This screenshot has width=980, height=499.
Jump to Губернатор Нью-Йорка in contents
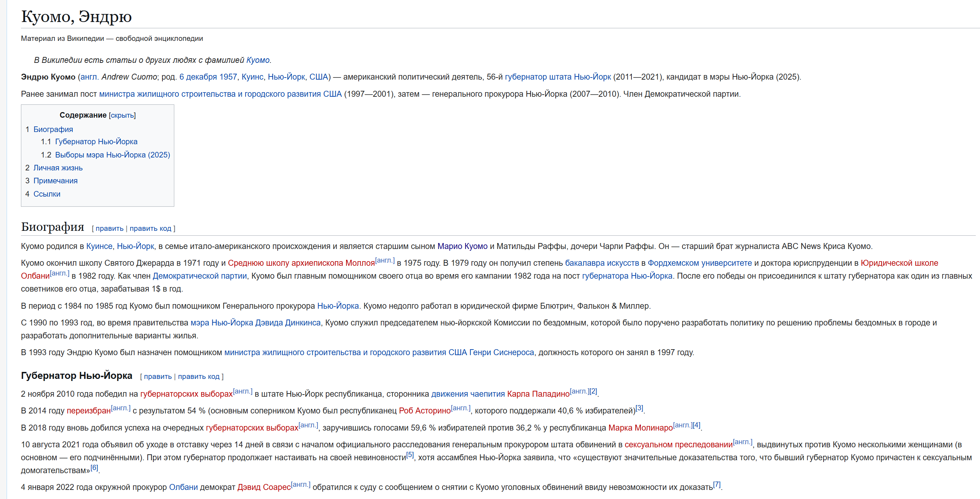click(x=96, y=141)
